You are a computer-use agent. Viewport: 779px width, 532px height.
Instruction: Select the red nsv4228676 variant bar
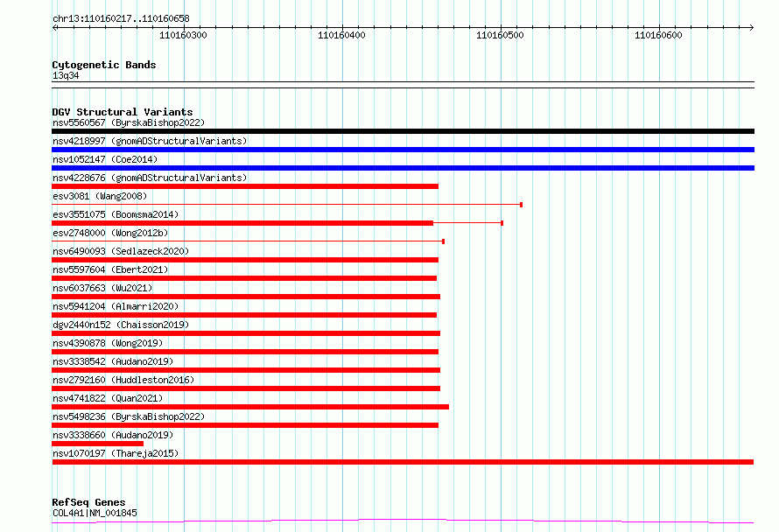pos(245,186)
